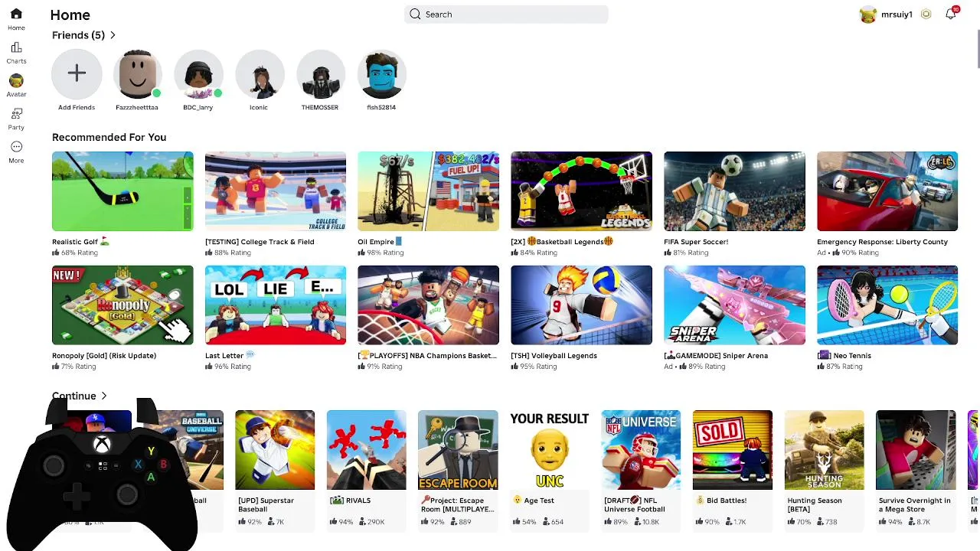980x551 pixels.
Task: Open Basketball Legends game thumbnail
Action: click(x=581, y=191)
